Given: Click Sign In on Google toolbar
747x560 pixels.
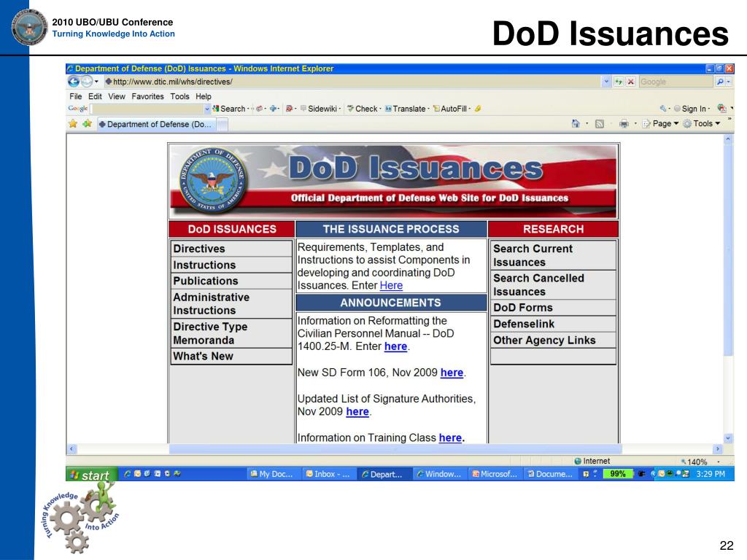Looking at the screenshot, I should 691,109.
